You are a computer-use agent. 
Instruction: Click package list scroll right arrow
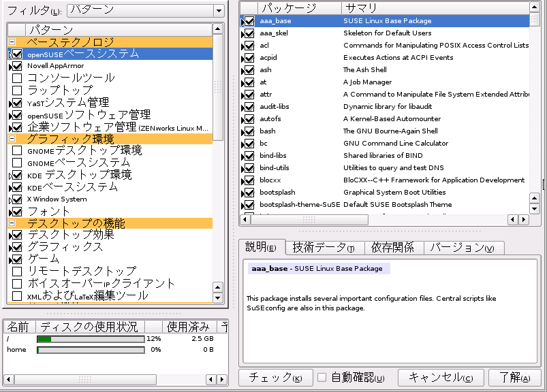click(523, 220)
